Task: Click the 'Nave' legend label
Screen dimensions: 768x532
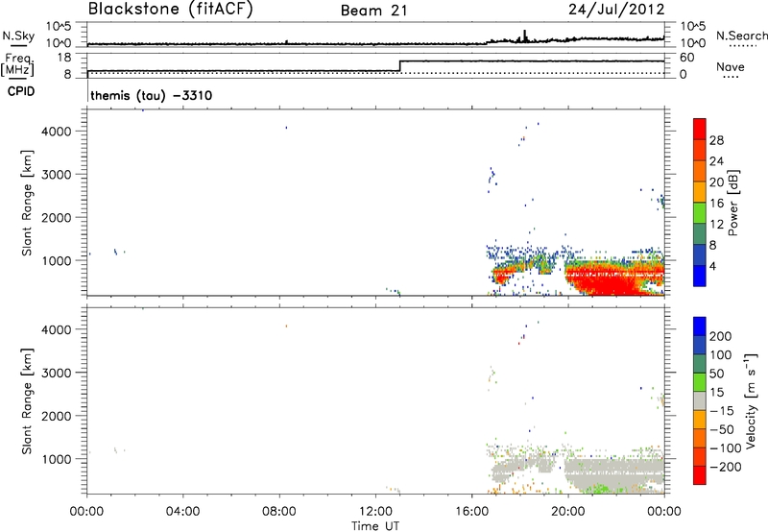Action: [x=731, y=67]
